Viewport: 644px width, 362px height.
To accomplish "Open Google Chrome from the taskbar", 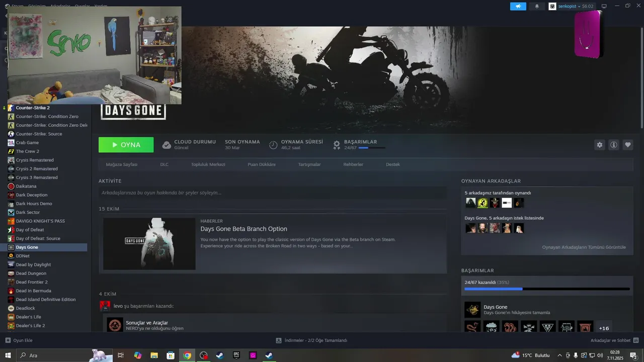I will pos(187,355).
